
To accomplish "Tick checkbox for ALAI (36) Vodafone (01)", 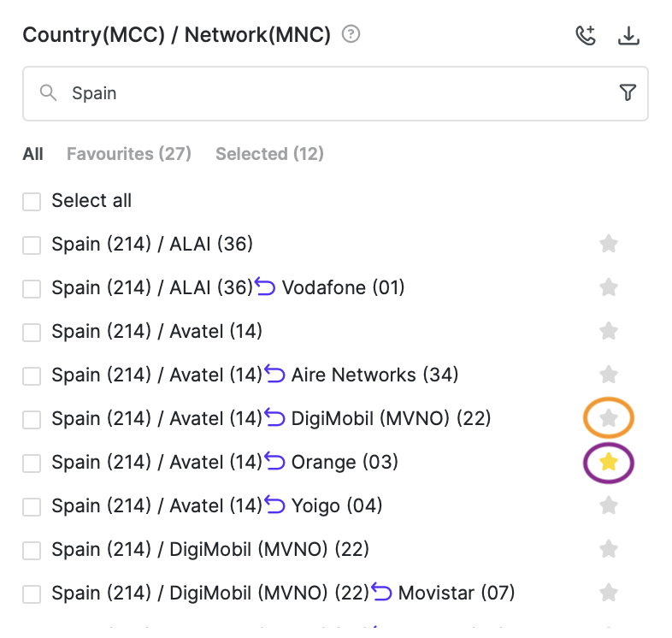I will tap(32, 288).
